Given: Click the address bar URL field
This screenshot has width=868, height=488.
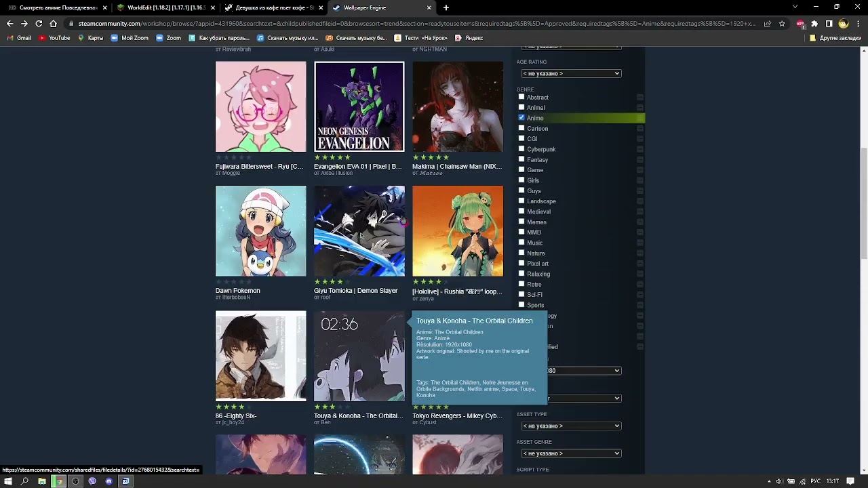Looking at the screenshot, I should pos(414,24).
